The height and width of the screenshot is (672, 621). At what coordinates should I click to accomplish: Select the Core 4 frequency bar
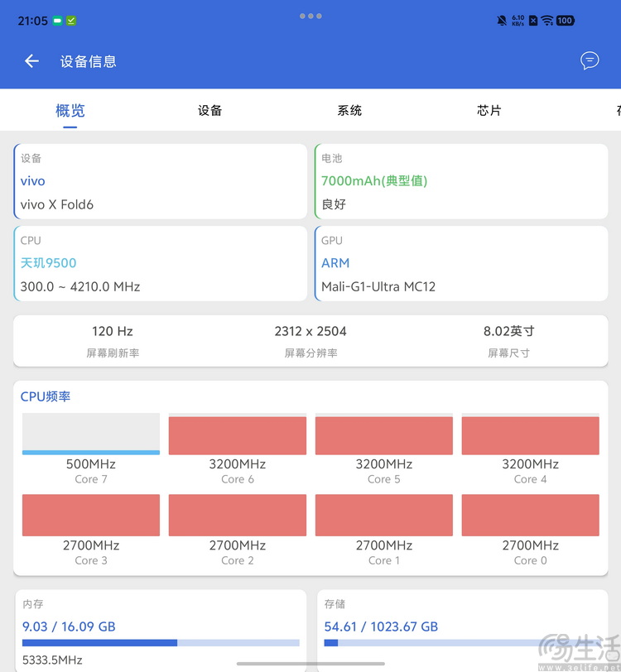531,434
